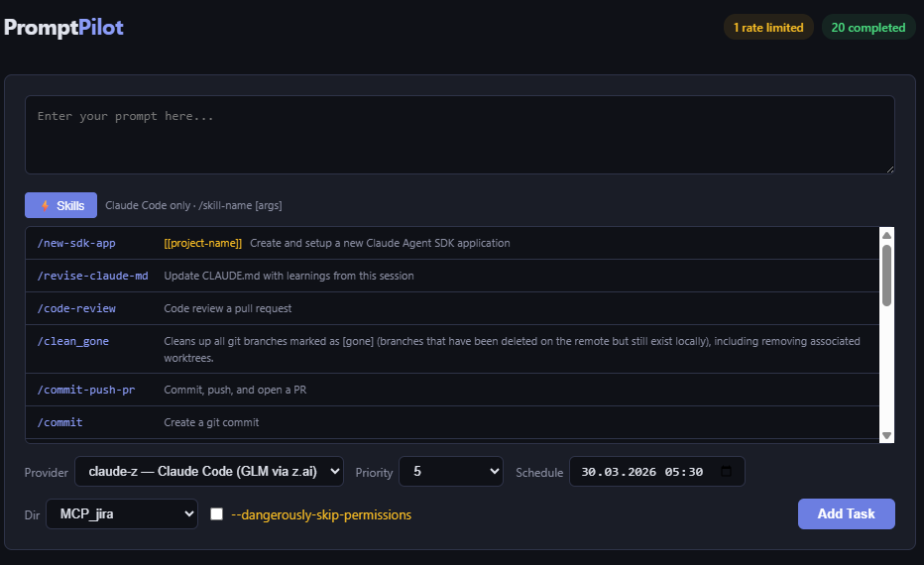
Task: Select the /code-review skill entry
Action: (76, 308)
